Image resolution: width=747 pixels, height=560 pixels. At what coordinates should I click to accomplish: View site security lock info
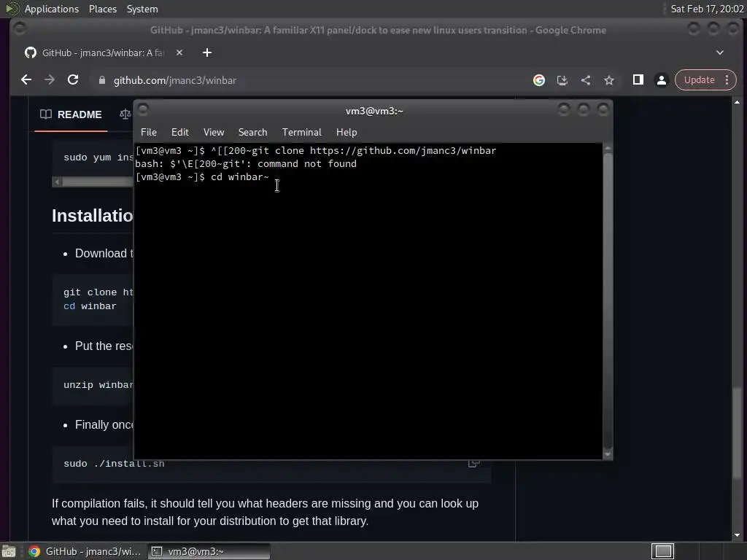tap(101, 80)
